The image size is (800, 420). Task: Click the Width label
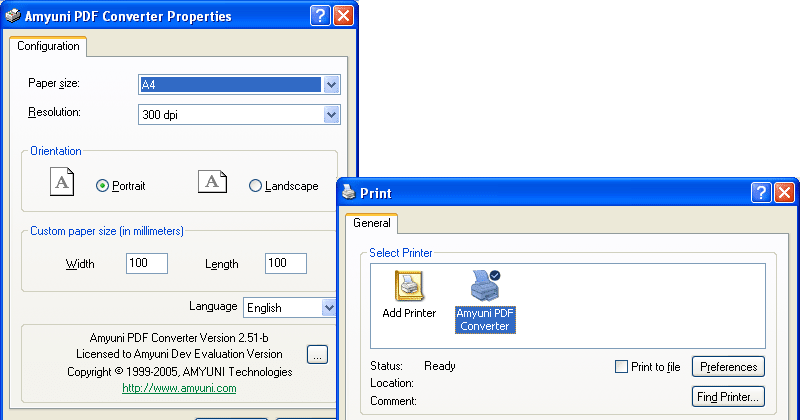tap(80, 264)
